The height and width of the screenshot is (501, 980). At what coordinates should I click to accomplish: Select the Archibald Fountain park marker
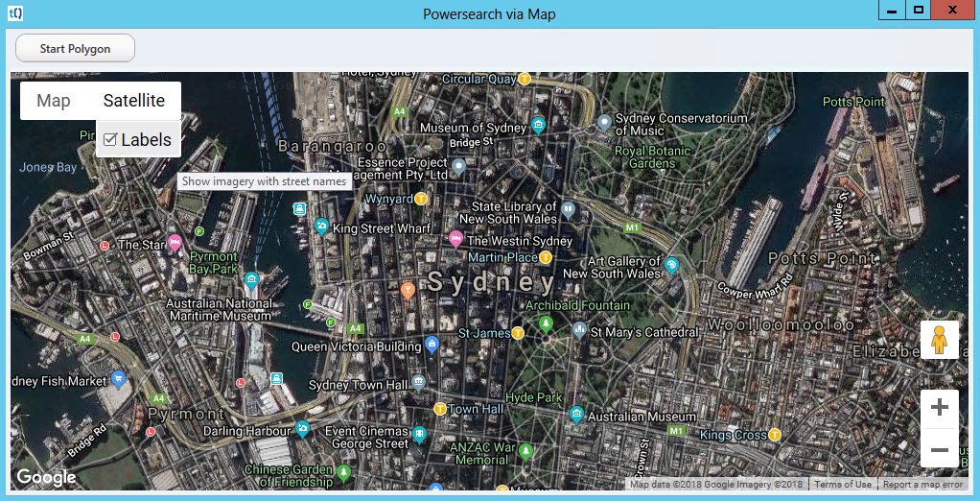(x=547, y=322)
